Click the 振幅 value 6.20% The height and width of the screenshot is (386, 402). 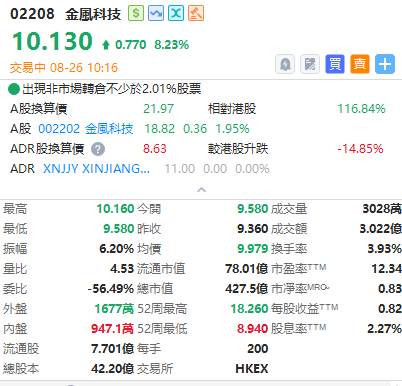117,249
